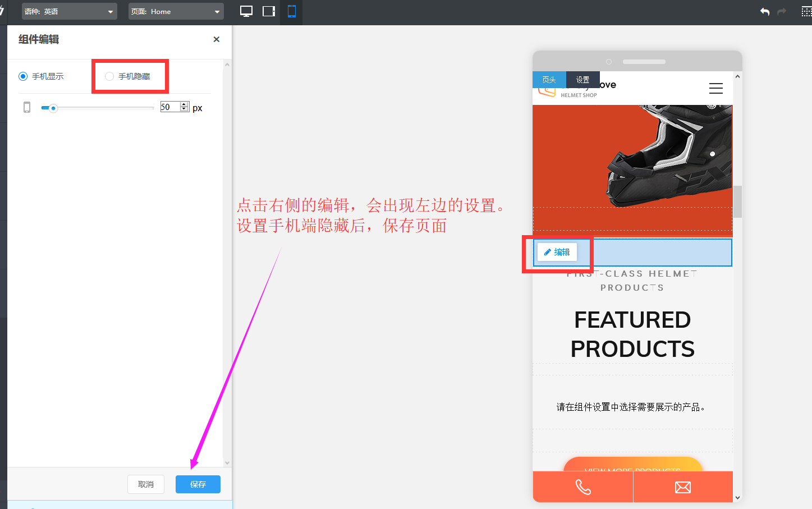Switch to desktop preview icon
Image resolution: width=812 pixels, height=509 pixels.
click(x=246, y=11)
